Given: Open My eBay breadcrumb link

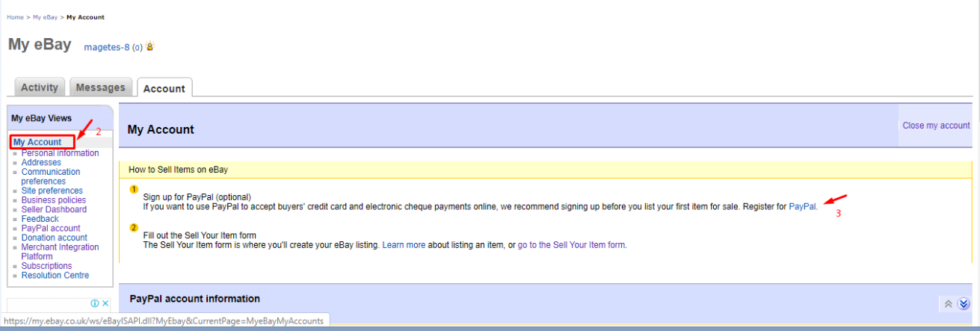Looking at the screenshot, I should 45,17.
